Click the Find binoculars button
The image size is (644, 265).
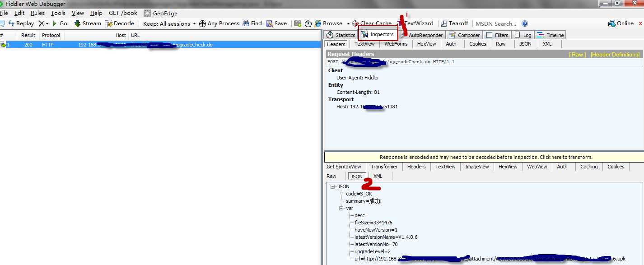(252, 23)
